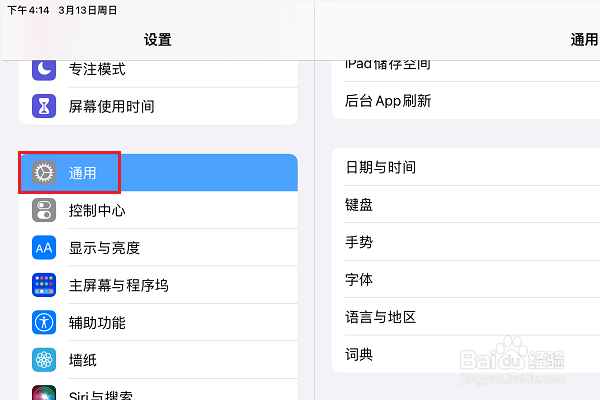Open 语言与地区 settings row
The height and width of the screenshot is (400, 600).
pos(466,317)
